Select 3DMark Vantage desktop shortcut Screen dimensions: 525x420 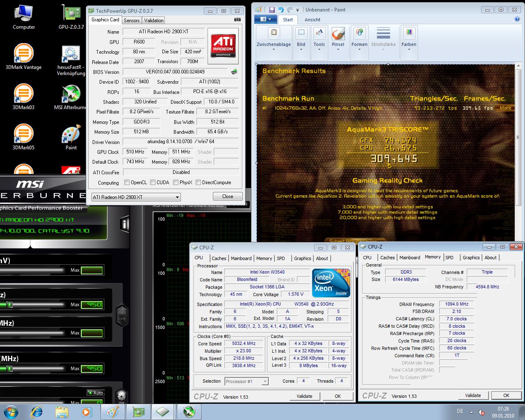click(x=24, y=57)
